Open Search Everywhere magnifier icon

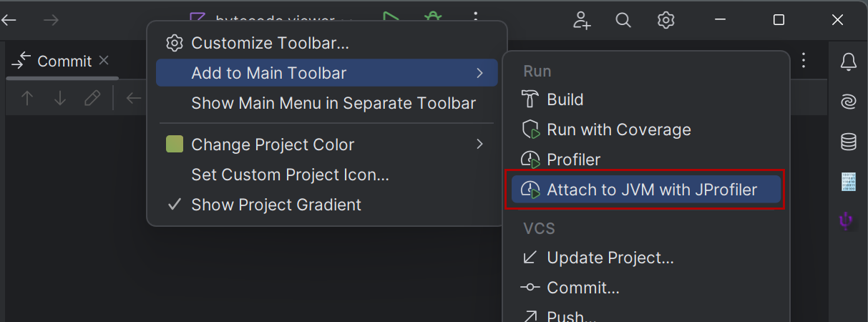(623, 20)
